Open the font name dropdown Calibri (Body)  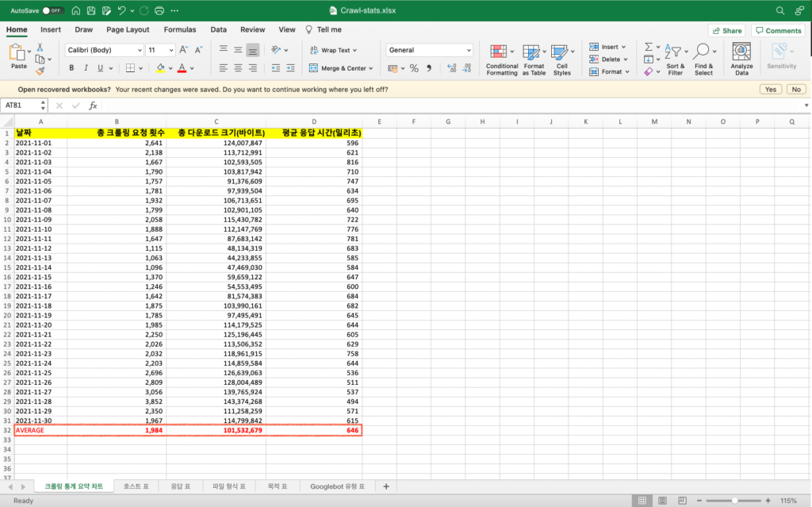140,50
